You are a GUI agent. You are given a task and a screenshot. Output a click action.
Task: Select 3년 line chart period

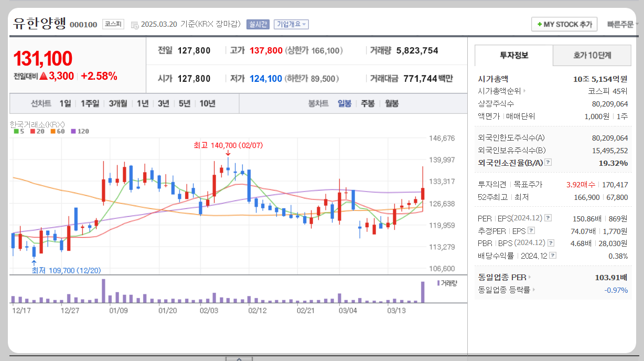pos(164,103)
